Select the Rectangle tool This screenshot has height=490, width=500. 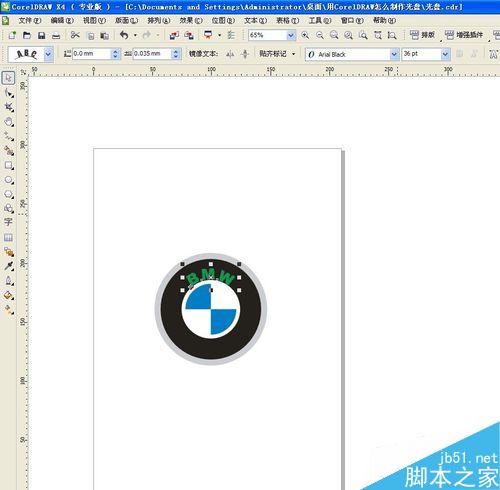(x=9, y=165)
